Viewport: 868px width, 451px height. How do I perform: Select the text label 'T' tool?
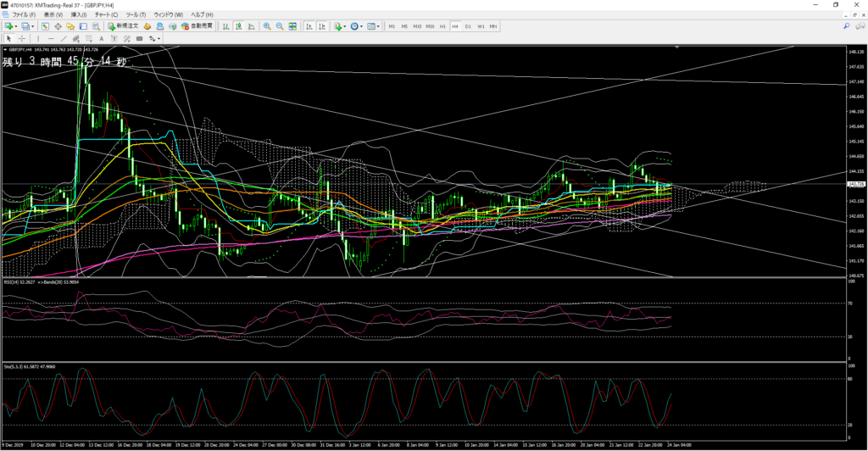[114, 39]
